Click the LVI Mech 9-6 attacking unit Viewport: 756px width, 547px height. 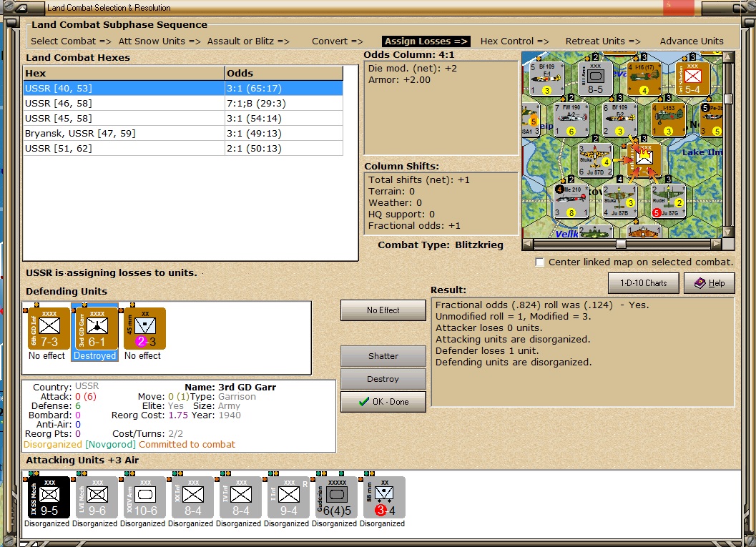[x=97, y=498]
